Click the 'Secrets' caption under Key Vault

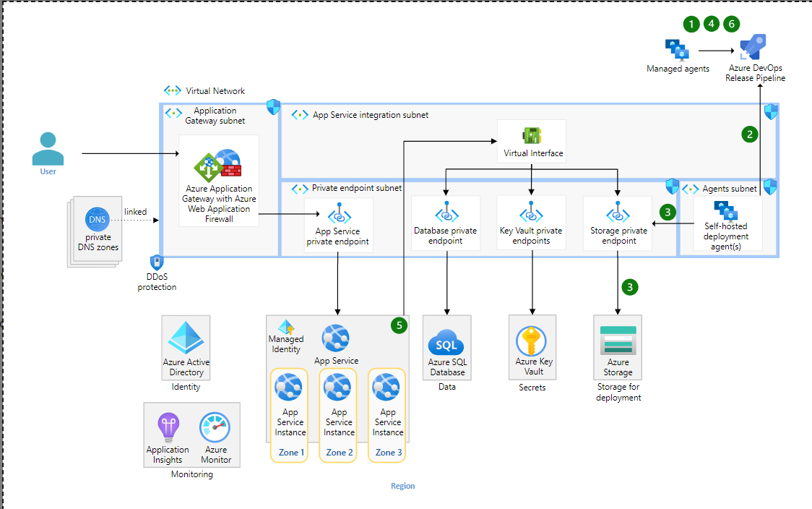pyautogui.click(x=532, y=388)
